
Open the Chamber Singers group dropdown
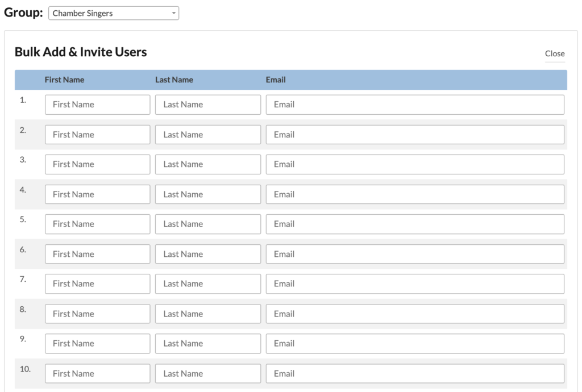[114, 13]
